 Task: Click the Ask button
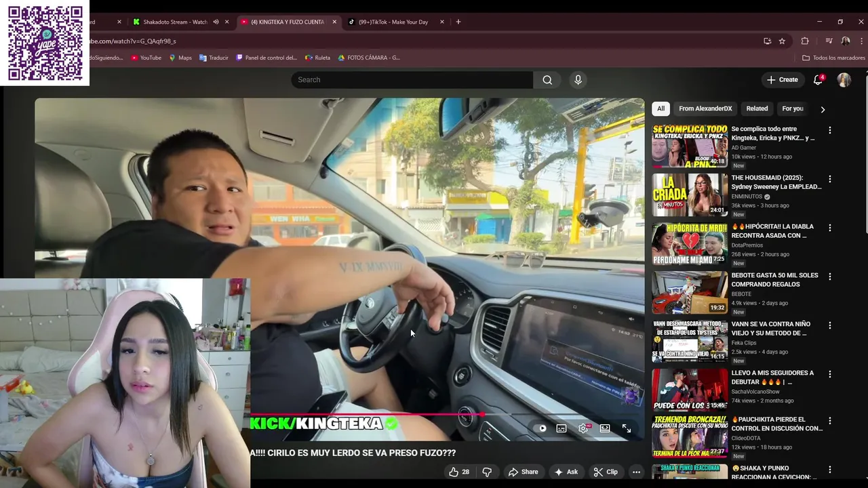566,472
